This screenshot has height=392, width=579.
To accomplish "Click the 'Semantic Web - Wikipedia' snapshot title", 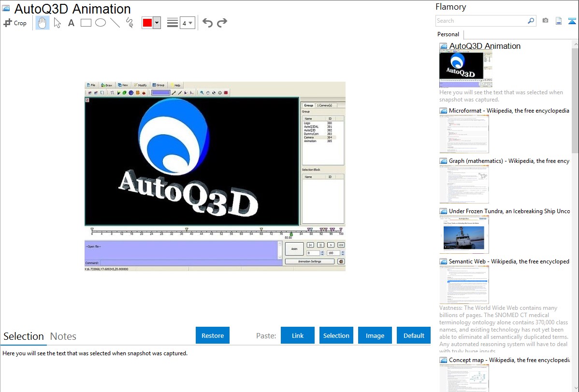I will coord(509,261).
